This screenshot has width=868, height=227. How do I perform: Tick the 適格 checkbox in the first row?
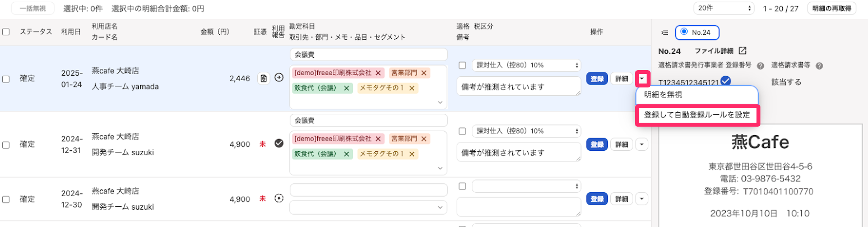(462, 65)
